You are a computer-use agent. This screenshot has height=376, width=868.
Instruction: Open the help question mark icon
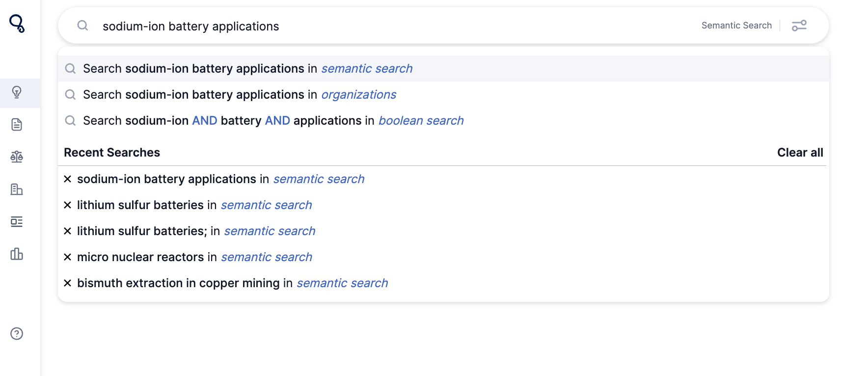(17, 334)
